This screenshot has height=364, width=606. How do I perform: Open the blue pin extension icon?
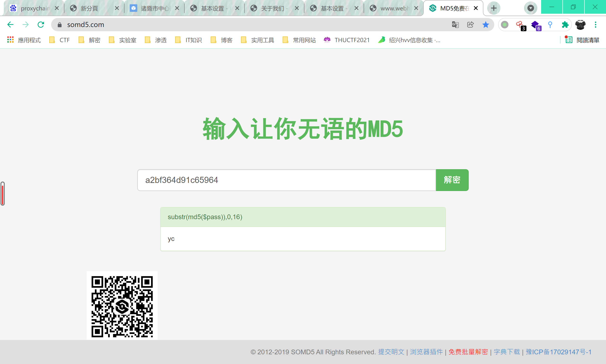pos(550,25)
